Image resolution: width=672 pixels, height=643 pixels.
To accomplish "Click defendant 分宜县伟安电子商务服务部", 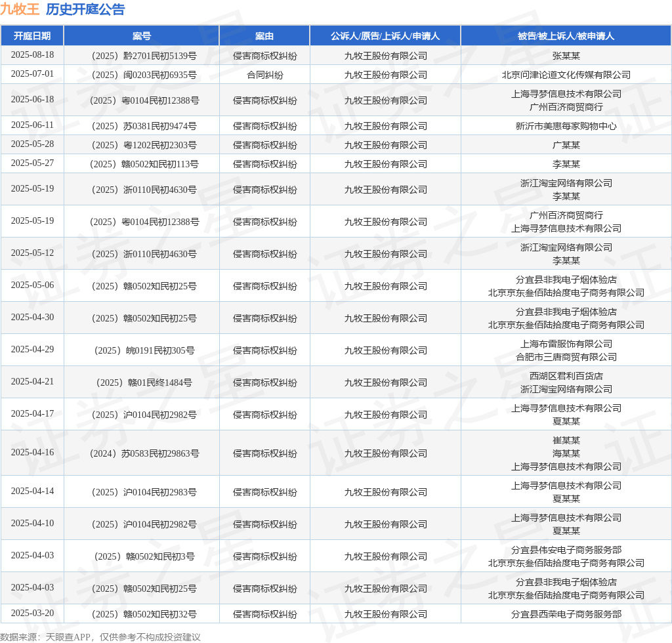I will (566, 550).
